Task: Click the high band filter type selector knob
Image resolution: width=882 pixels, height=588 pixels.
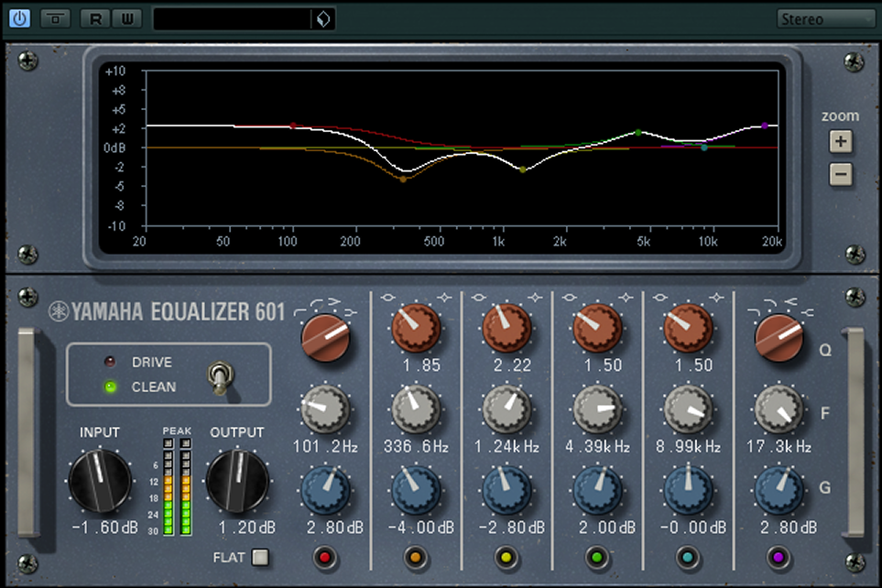Action: [779, 338]
